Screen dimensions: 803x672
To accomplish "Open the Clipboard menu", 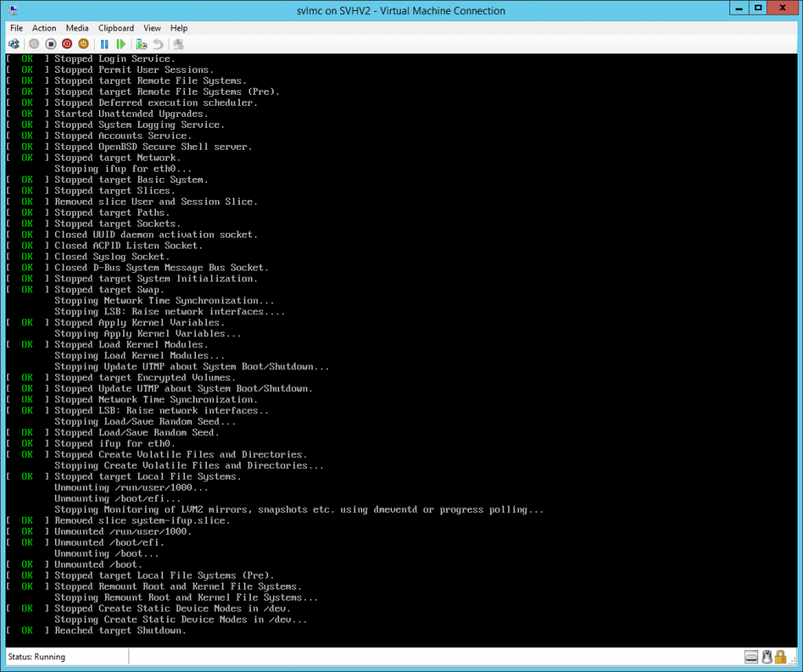I will [116, 28].
